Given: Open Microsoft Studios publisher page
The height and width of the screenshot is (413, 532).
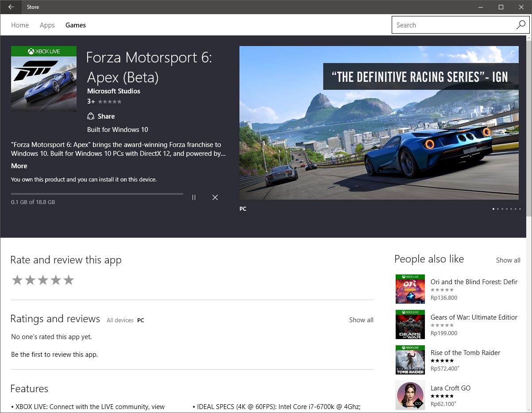Looking at the screenshot, I should [x=114, y=91].
